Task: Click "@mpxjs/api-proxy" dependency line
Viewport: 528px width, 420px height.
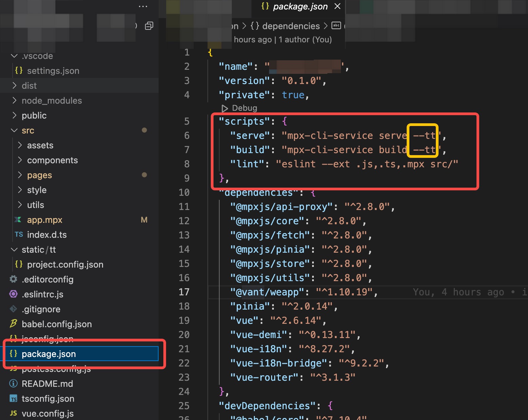Action: tap(312, 207)
